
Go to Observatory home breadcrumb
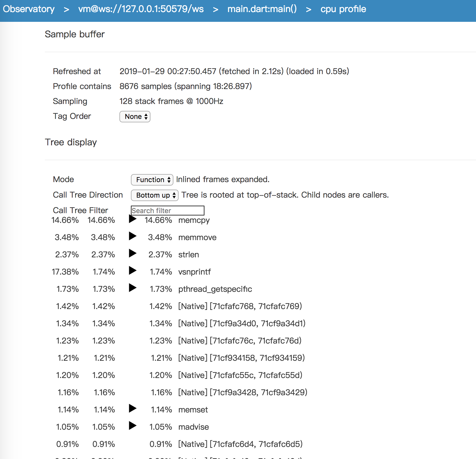pyautogui.click(x=29, y=9)
